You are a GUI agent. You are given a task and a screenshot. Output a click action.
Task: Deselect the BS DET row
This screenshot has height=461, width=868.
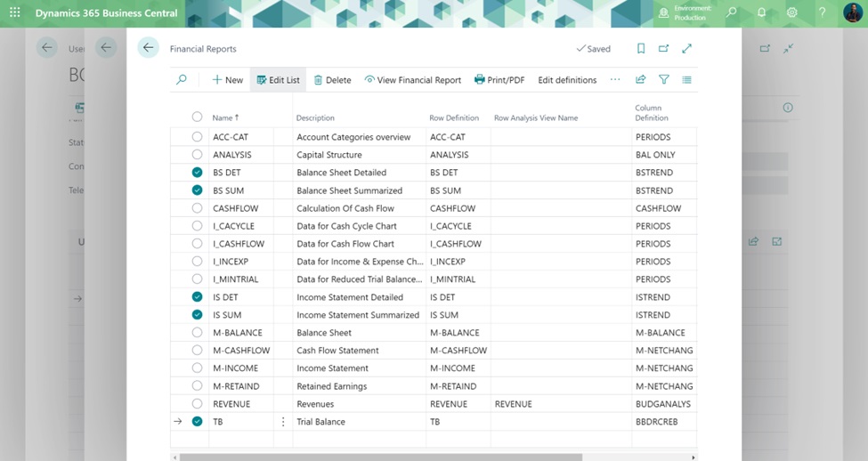197,172
